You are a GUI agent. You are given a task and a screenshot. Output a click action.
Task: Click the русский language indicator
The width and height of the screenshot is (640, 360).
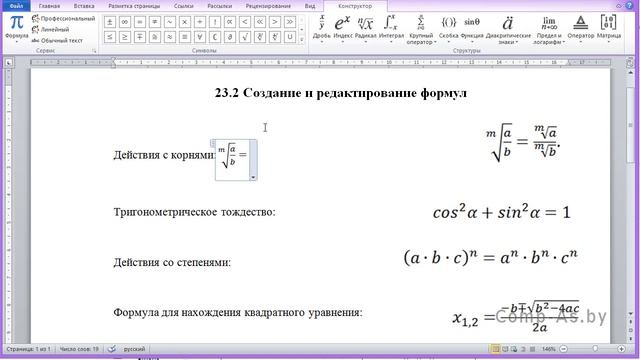click(x=134, y=349)
